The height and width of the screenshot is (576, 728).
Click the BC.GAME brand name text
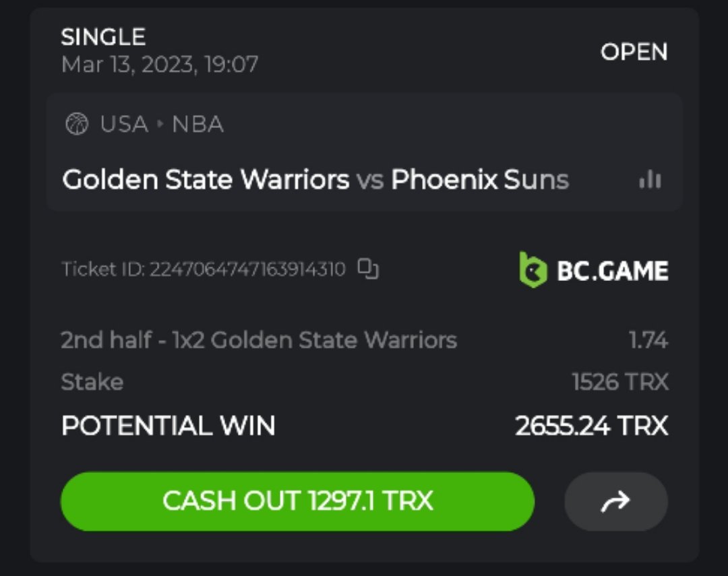pos(612,271)
